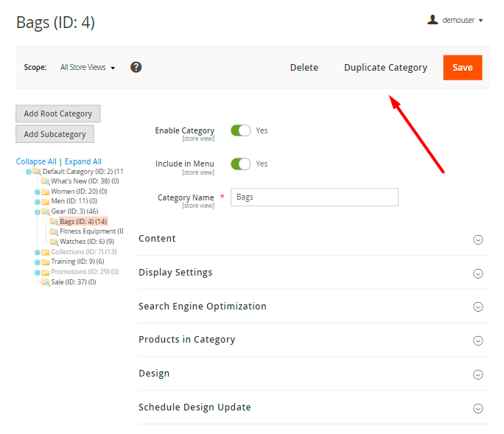Click the help question mark icon
The width and height of the screenshot is (504, 434).
pos(136,67)
